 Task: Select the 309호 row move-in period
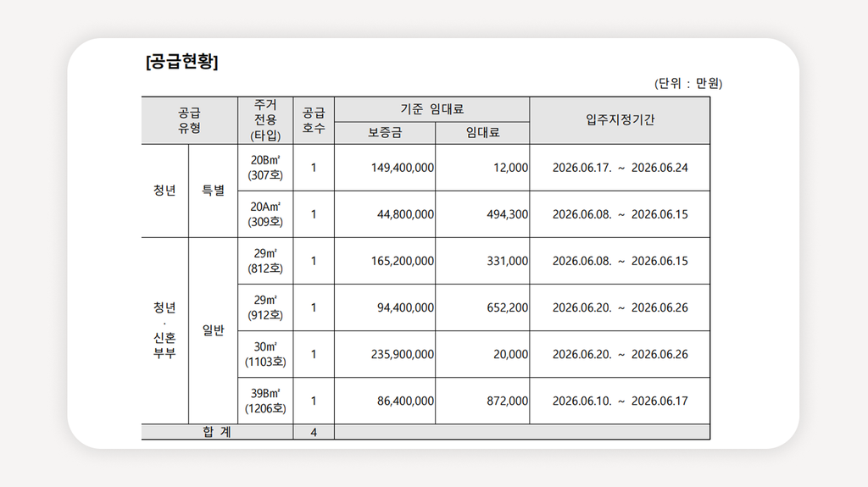(x=620, y=214)
